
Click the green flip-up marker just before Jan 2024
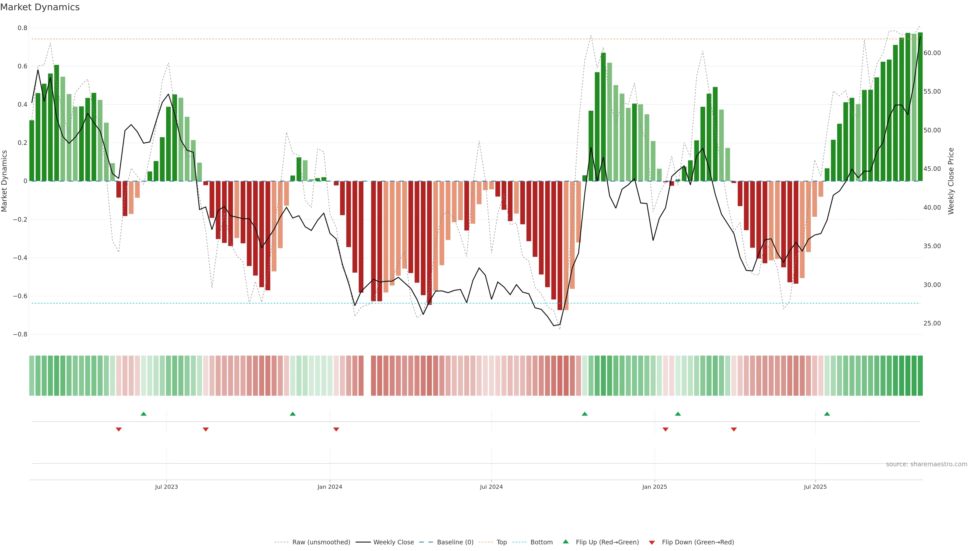tap(292, 414)
